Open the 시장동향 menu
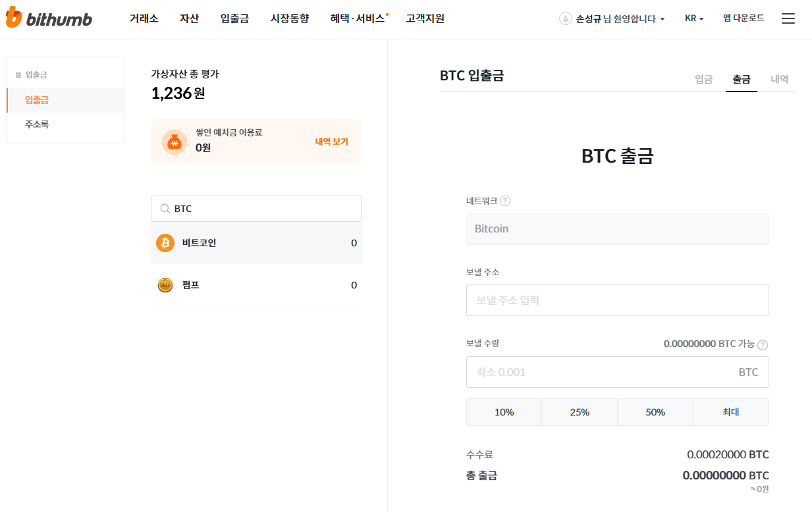The image size is (812, 511). pyautogui.click(x=290, y=18)
